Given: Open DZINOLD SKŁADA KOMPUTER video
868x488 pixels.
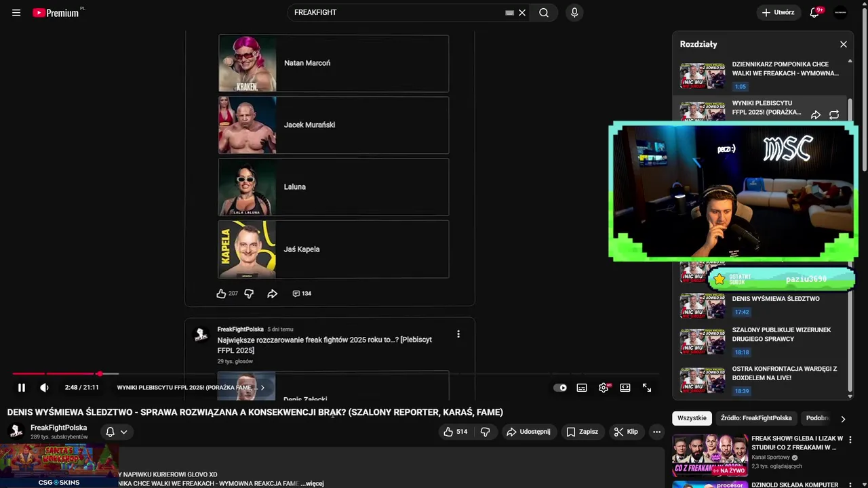Looking at the screenshot, I should coord(795,485).
